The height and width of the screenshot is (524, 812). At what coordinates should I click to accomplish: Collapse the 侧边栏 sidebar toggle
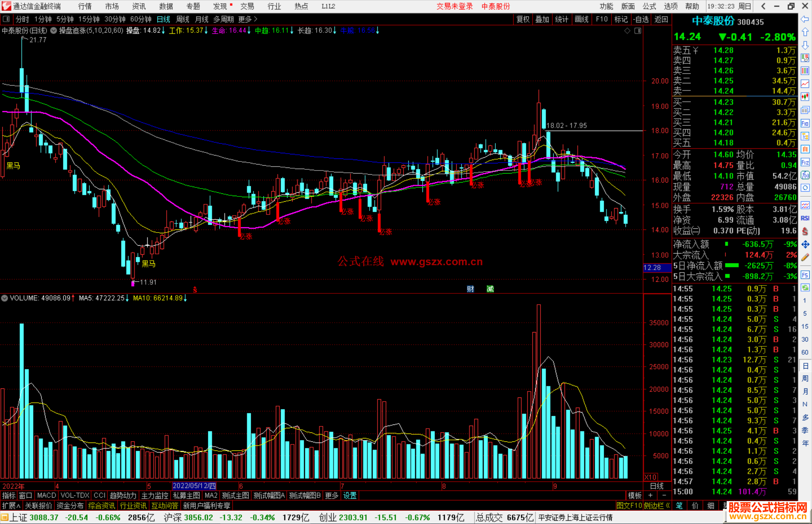click(x=657, y=506)
